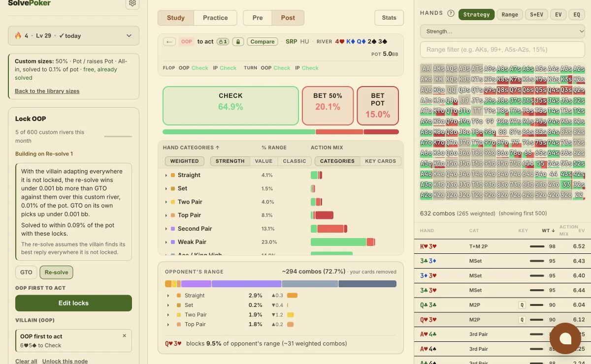Click the lock count badge showing 1
The width and height of the screenshot is (591, 364).
tap(223, 42)
